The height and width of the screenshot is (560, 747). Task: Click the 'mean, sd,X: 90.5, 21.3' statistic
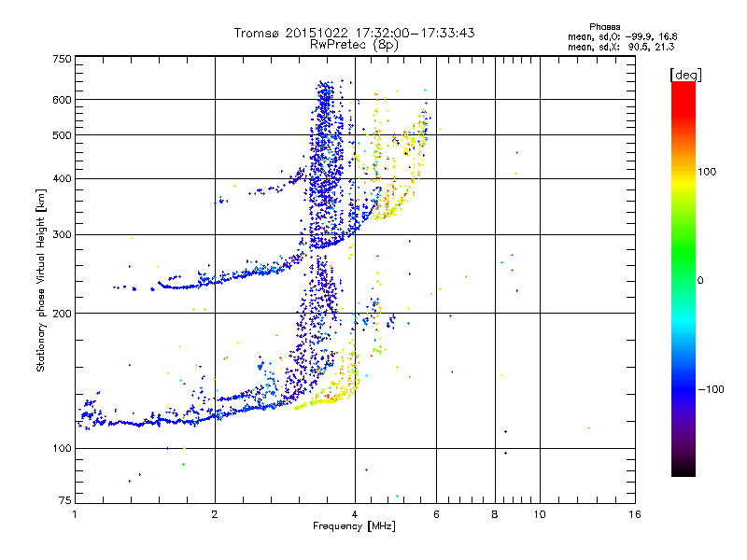(621, 47)
